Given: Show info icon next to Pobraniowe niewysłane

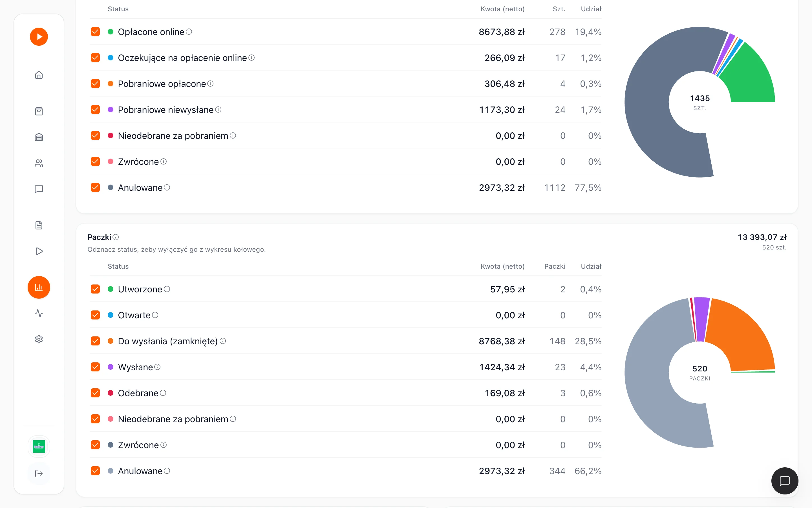Looking at the screenshot, I should pos(218,110).
